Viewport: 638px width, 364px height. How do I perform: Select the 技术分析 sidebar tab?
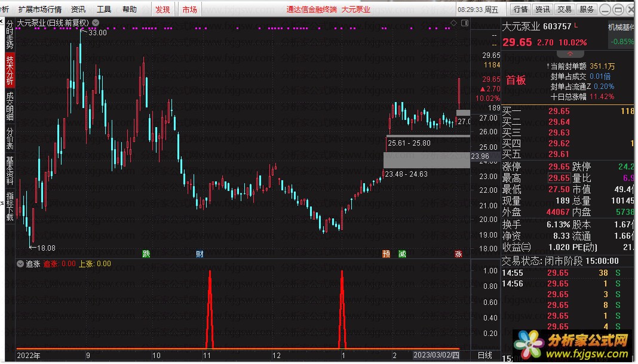point(10,70)
